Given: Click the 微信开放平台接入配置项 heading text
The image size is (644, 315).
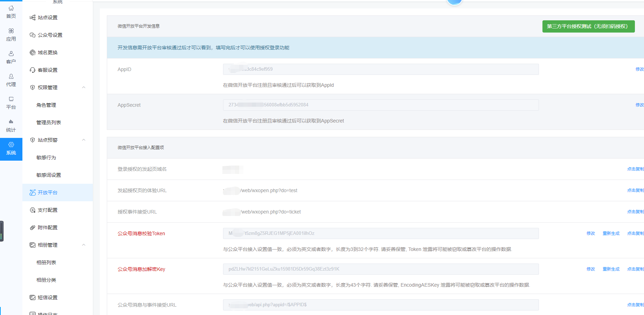Looking at the screenshot, I should coord(141,148).
